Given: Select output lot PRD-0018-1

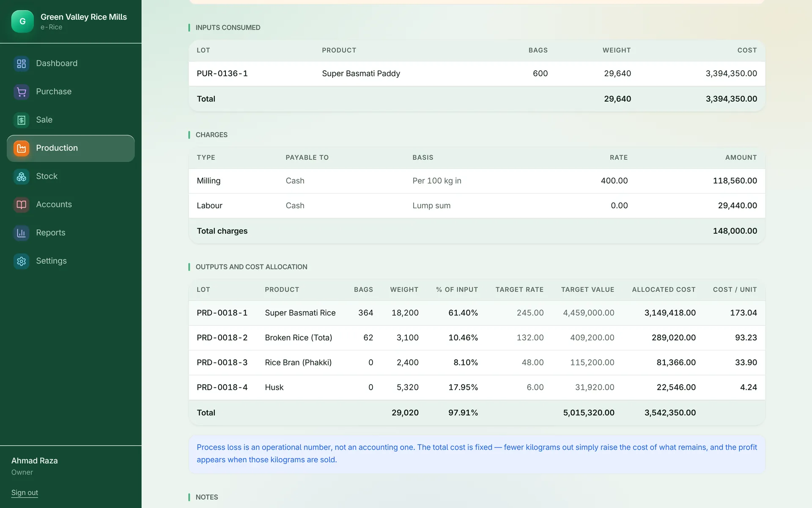Looking at the screenshot, I should [x=222, y=313].
